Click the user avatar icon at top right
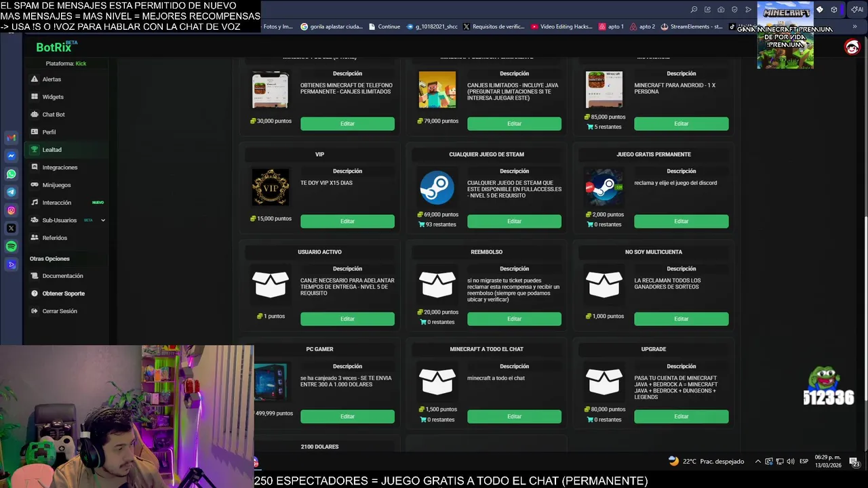Image resolution: width=868 pixels, height=488 pixels. pos(852,47)
